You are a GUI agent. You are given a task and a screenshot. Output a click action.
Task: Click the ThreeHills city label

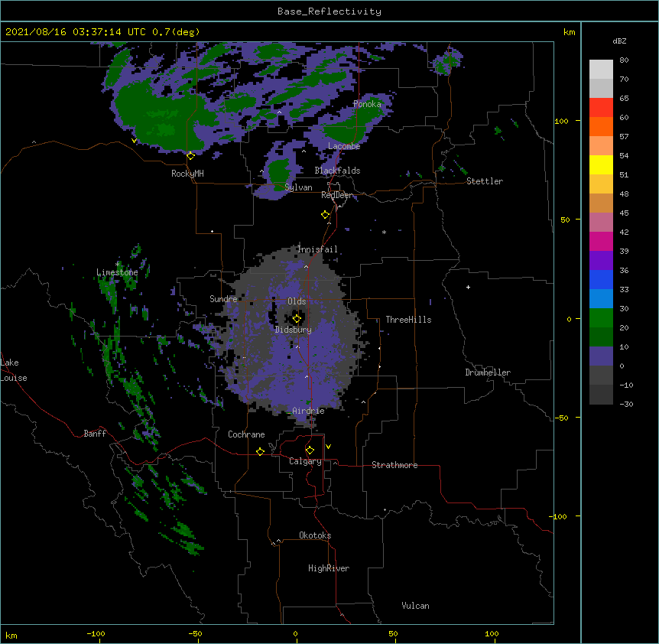[x=408, y=320]
